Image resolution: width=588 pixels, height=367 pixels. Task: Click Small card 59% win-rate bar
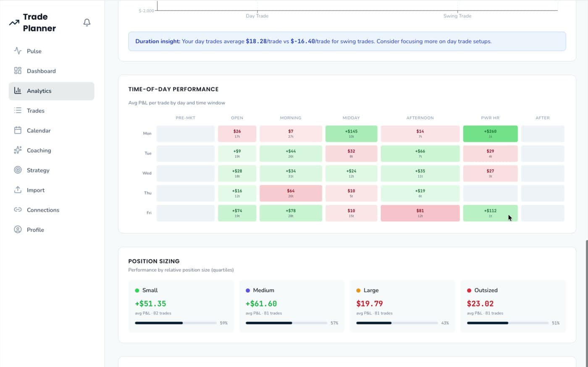click(176, 323)
